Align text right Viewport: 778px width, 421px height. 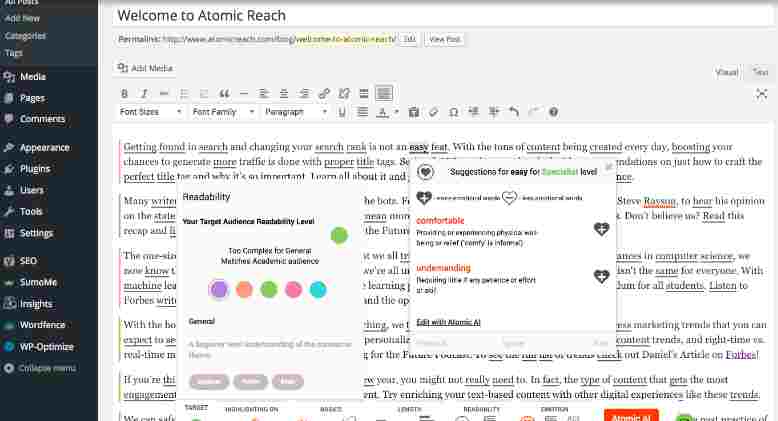coord(304,93)
